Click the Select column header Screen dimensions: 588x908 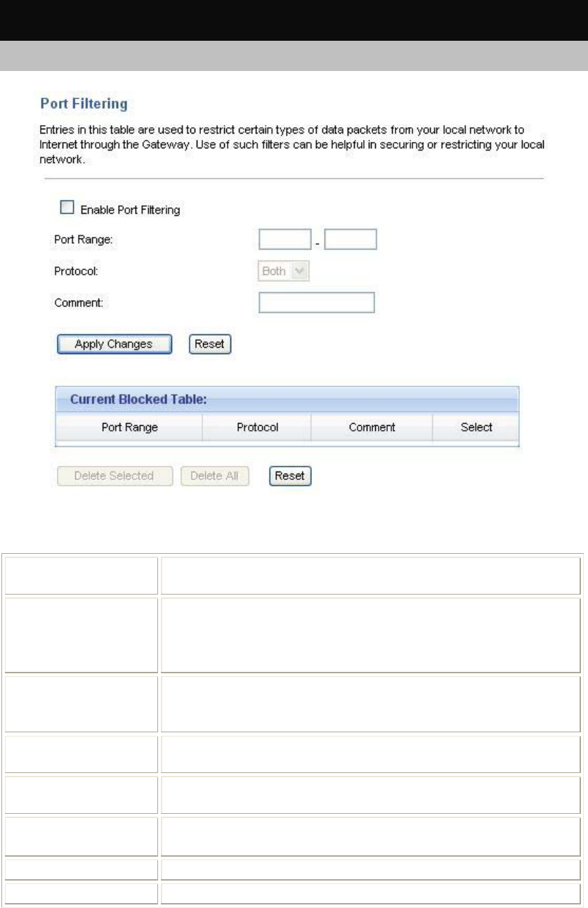point(476,427)
